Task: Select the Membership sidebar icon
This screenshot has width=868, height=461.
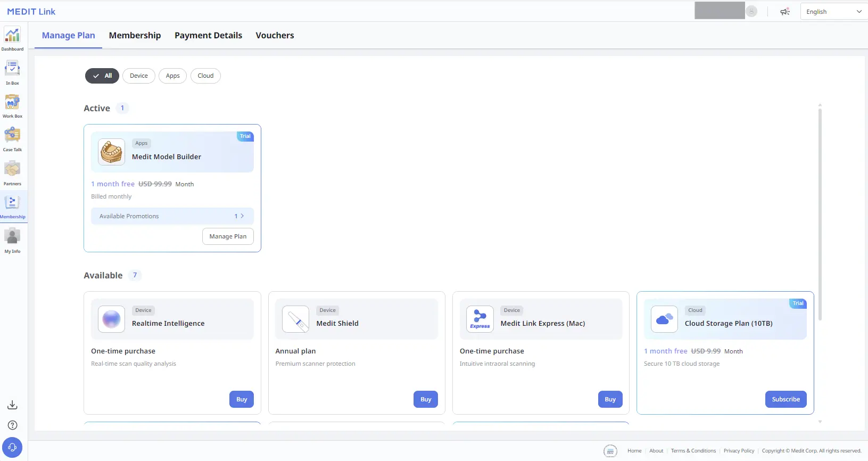Action: click(x=12, y=203)
